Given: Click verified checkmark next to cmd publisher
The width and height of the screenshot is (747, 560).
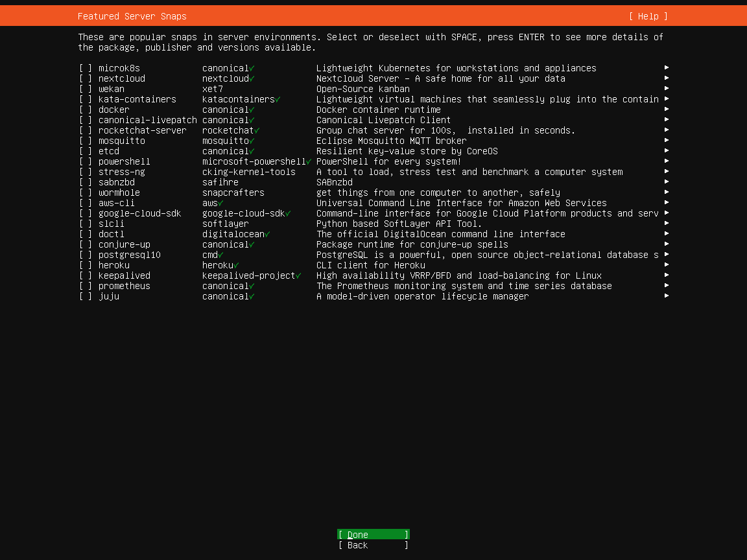Looking at the screenshot, I should click(220, 255).
